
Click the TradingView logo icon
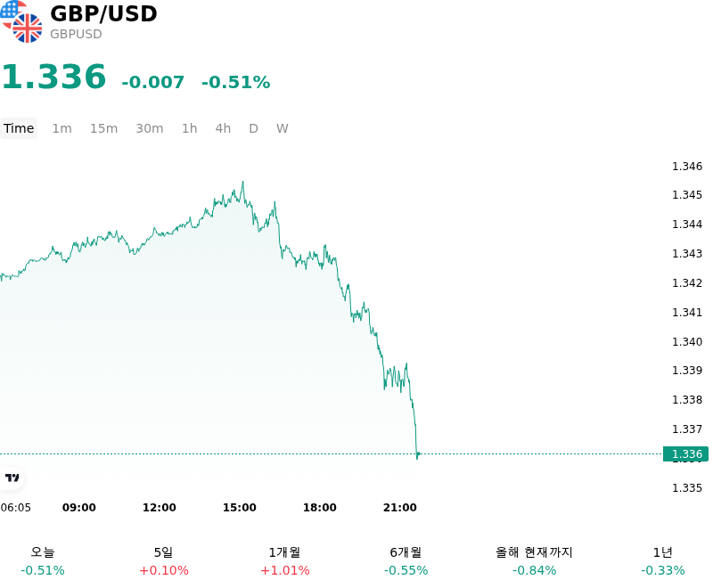(12, 478)
